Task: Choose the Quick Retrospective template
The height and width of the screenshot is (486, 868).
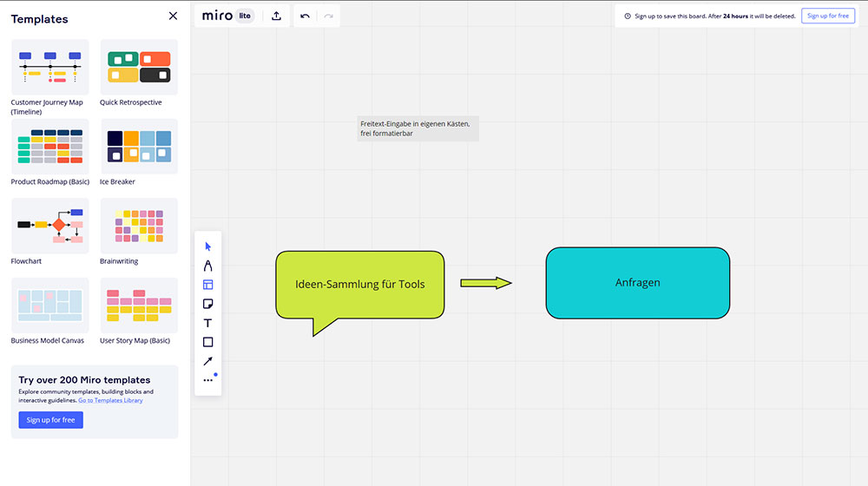Action: 139,68
